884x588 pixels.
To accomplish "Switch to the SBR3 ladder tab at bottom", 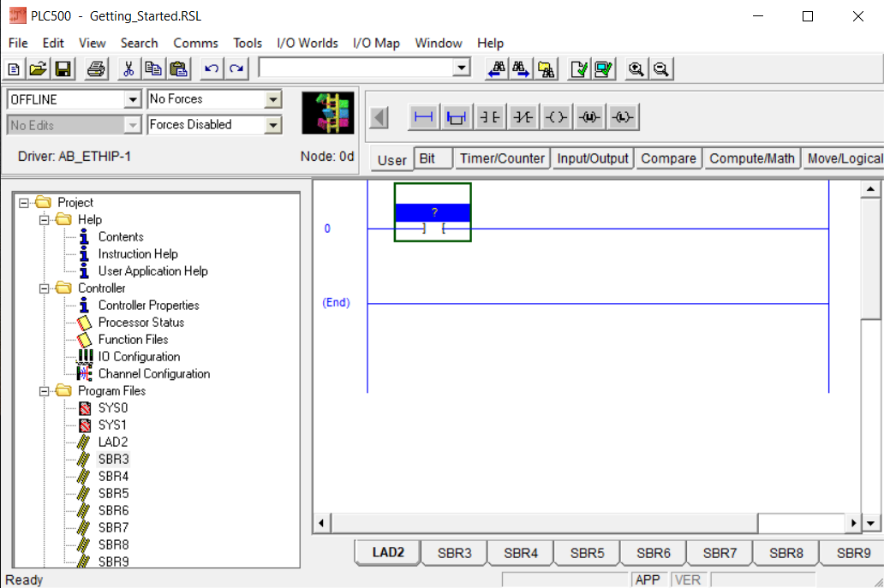I will coord(454,553).
